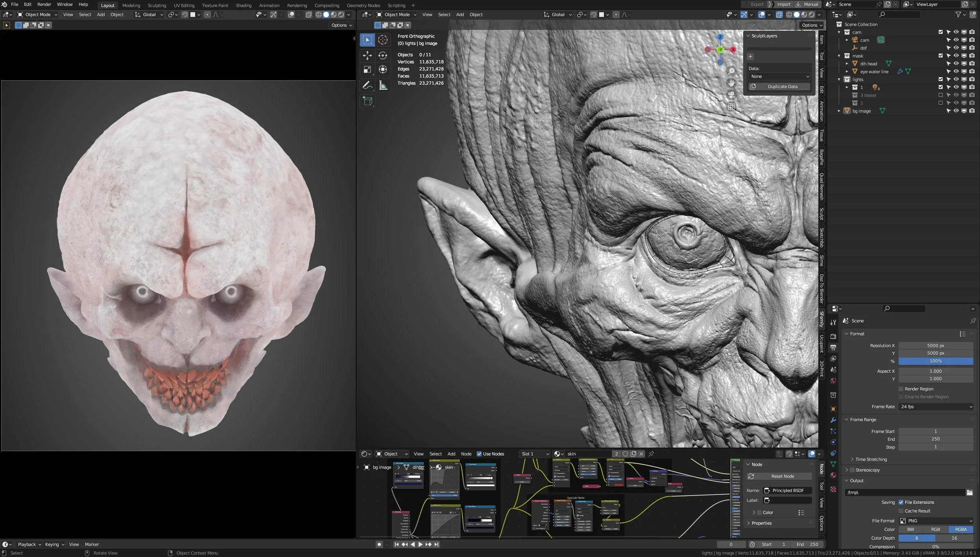
Task: Open Modifier properties wrench tab
Action: [x=833, y=420]
